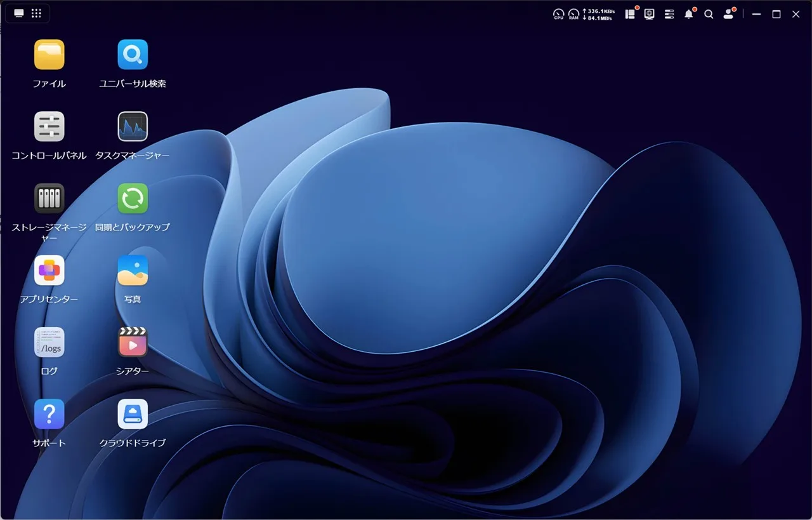
Task: Click the RAM usage gauge
Action: pyautogui.click(x=573, y=14)
